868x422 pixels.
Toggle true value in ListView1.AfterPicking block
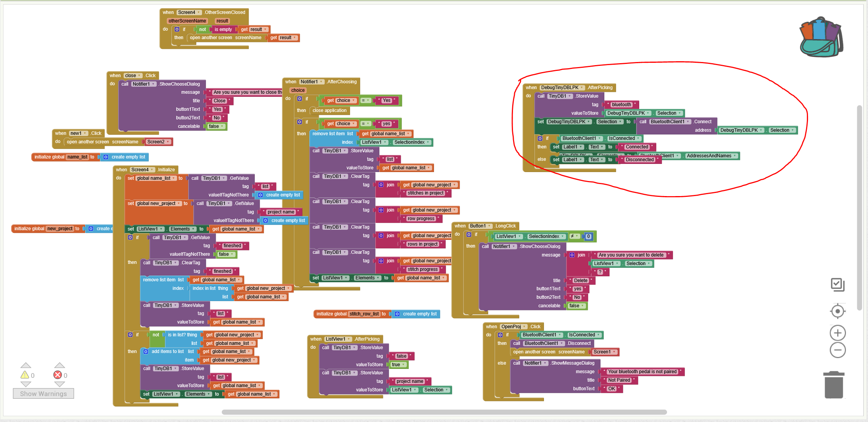point(398,365)
